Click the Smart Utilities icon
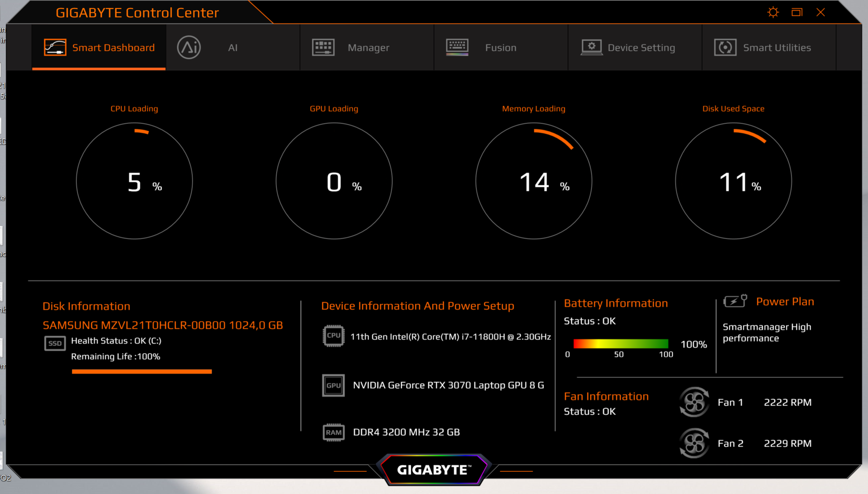The width and height of the screenshot is (868, 494). pyautogui.click(x=725, y=47)
